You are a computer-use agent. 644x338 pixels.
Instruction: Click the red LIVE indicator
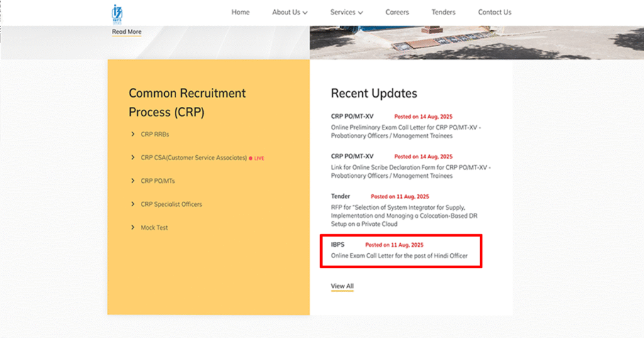tap(257, 158)
